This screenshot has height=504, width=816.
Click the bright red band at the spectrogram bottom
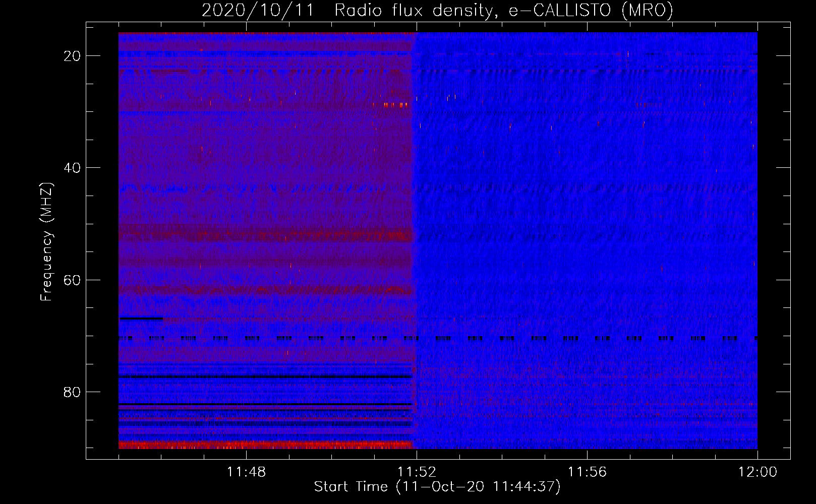(x=265, y=445)
